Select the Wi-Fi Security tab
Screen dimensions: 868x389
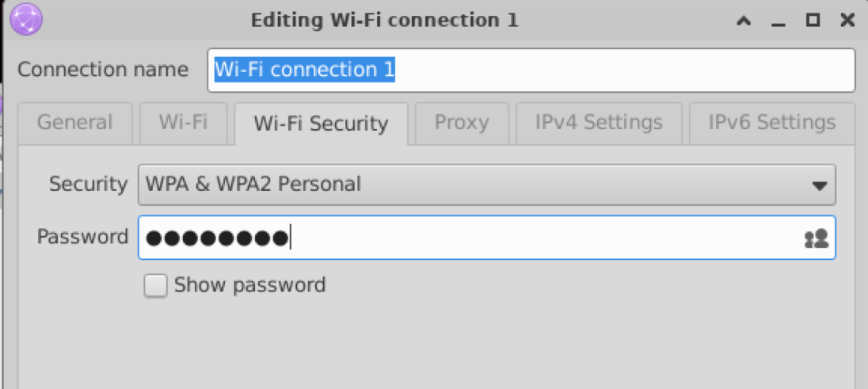(x=321, y=124)
